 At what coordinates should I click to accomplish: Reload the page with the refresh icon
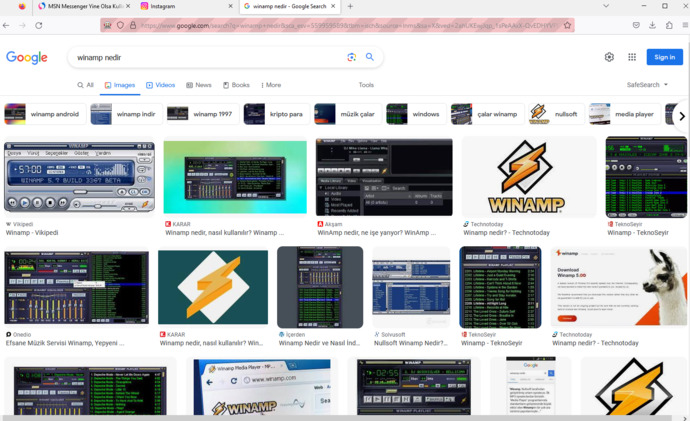pyautogui.click(x=39, y=26)
